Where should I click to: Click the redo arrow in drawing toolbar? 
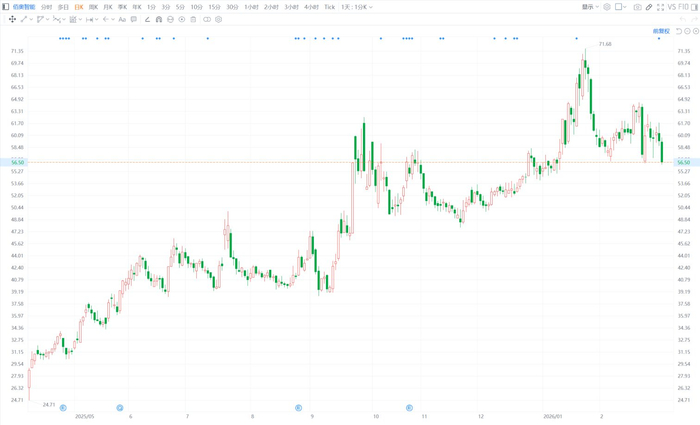click(x=695, y=19)
